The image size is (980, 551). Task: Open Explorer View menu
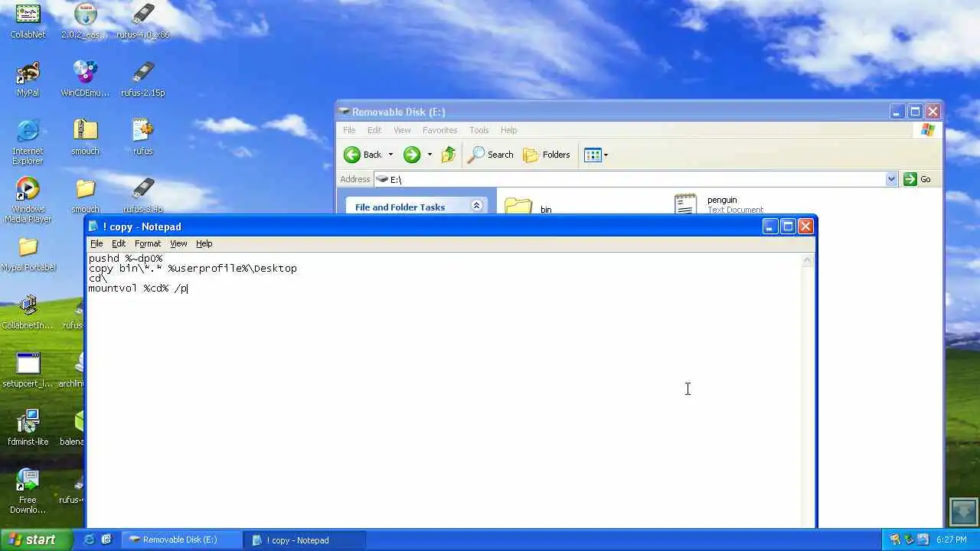pyautogui.click(x=402, y=130)
